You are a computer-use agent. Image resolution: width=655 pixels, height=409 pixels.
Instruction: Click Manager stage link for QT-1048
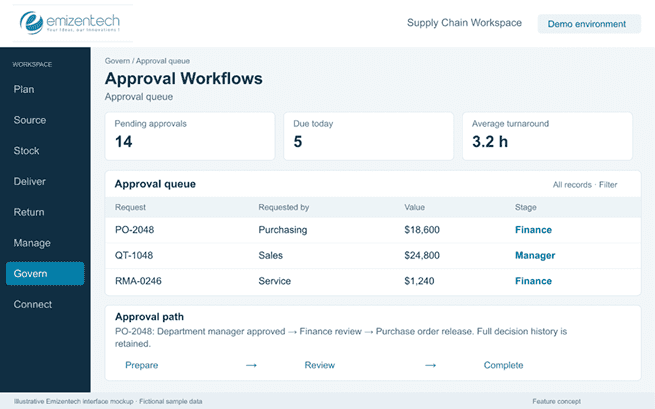tap(535, 255)
